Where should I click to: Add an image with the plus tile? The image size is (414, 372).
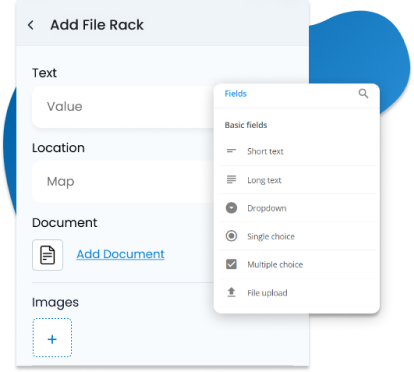click(52, 338)
